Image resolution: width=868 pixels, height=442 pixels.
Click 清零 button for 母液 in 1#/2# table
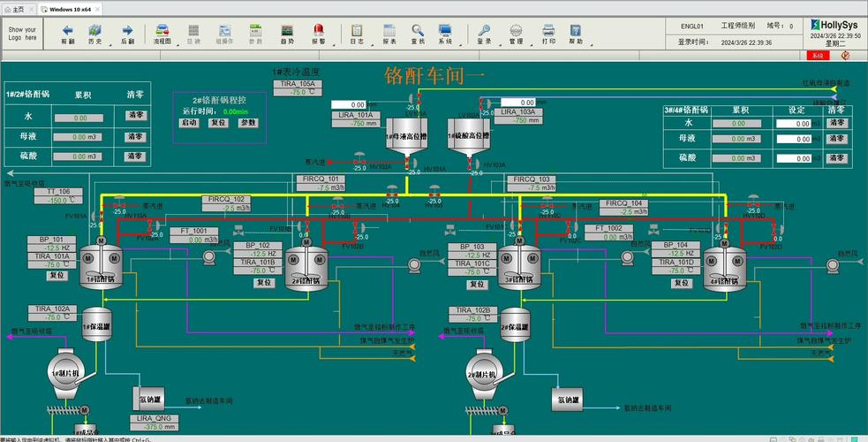coord(135,137)
